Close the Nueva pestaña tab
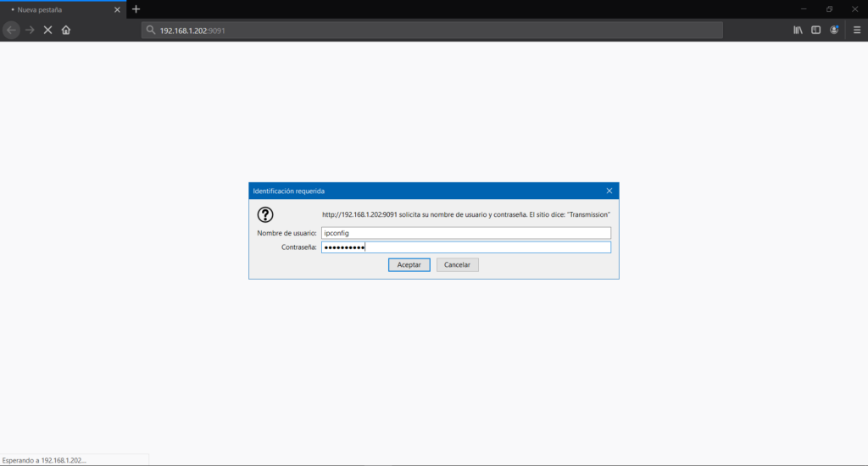Image resolution: width=868 pixels, height=466 pixels. [x=117, y=8]
